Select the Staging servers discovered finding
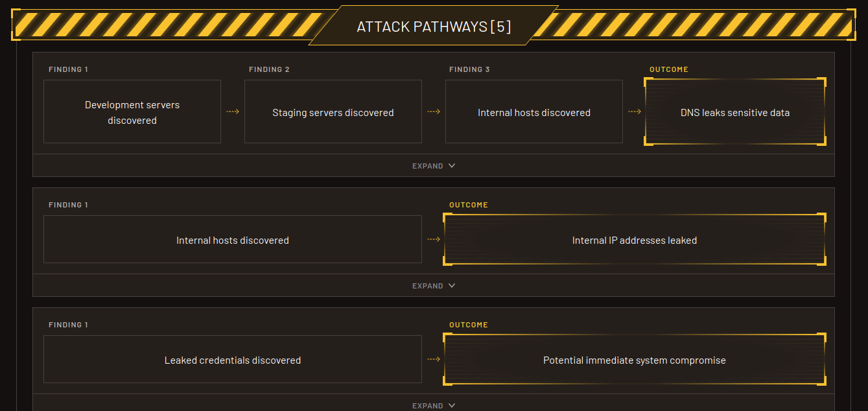The image size is (868, 411). [333, 112]
